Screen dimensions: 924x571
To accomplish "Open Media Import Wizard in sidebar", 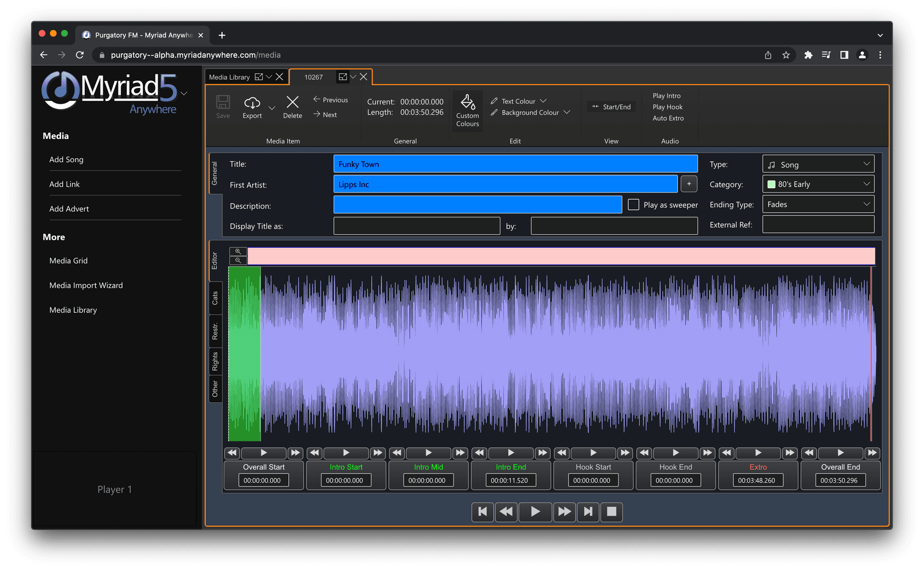I will coord(86,285).
